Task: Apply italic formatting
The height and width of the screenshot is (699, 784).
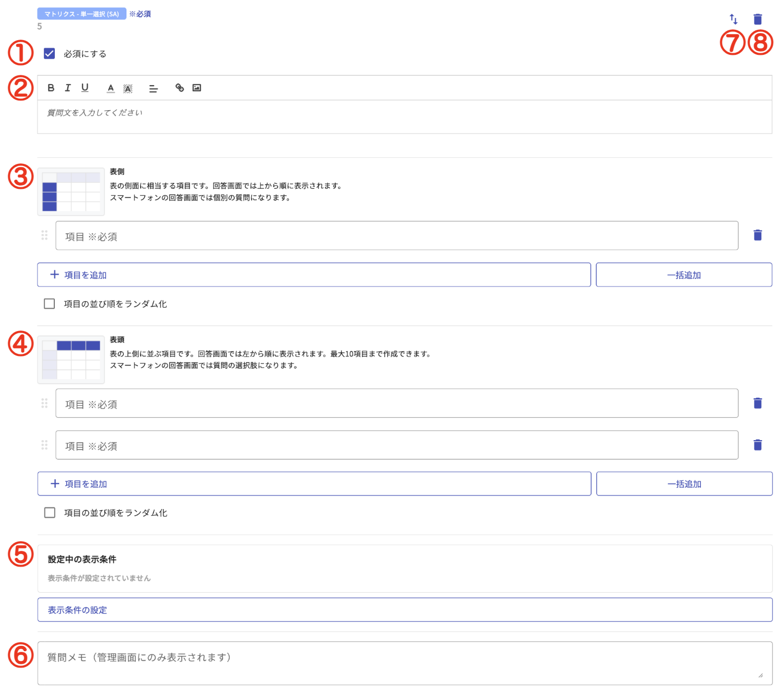Action: click(x=67, y=87)
